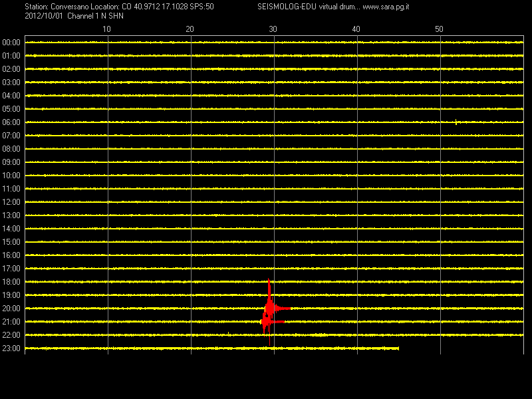Click the '00:00' hour label
Screen dimensions: 532x399
(11, 43)
